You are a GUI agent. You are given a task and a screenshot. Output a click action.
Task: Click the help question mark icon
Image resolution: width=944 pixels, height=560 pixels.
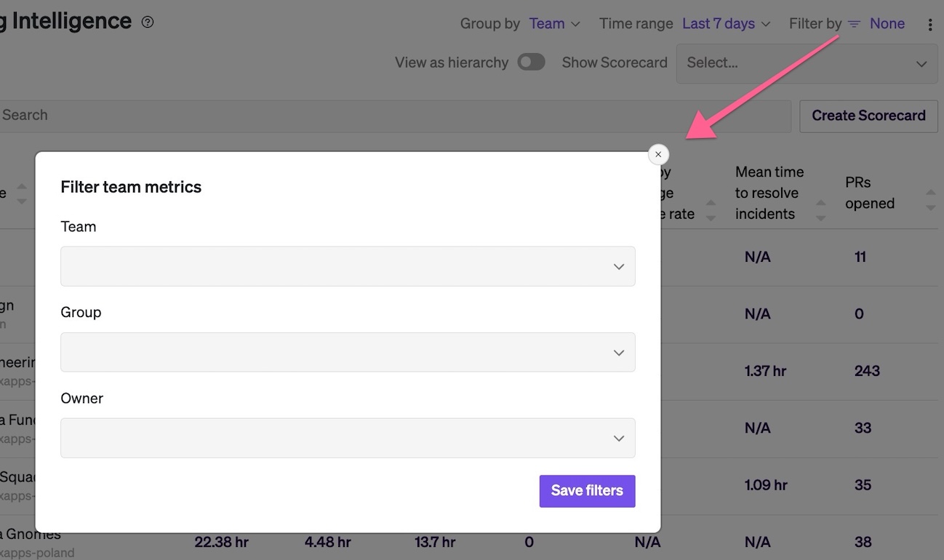(148, 22)
